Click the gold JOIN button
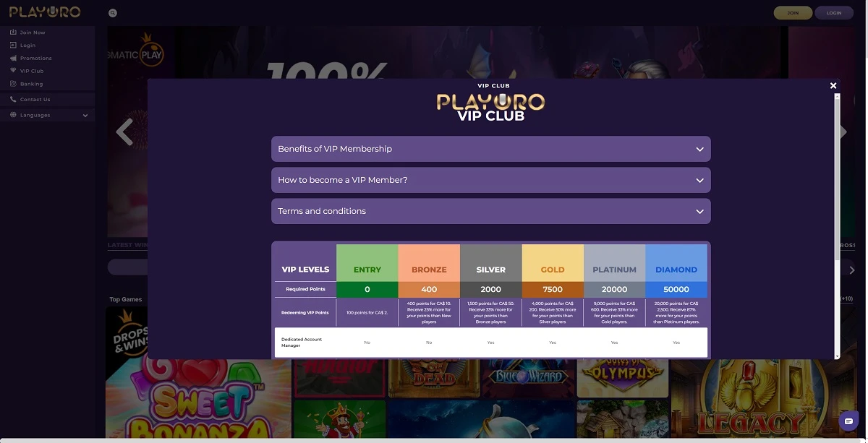This screenshot has height=443, width=868. click(793, 12)
